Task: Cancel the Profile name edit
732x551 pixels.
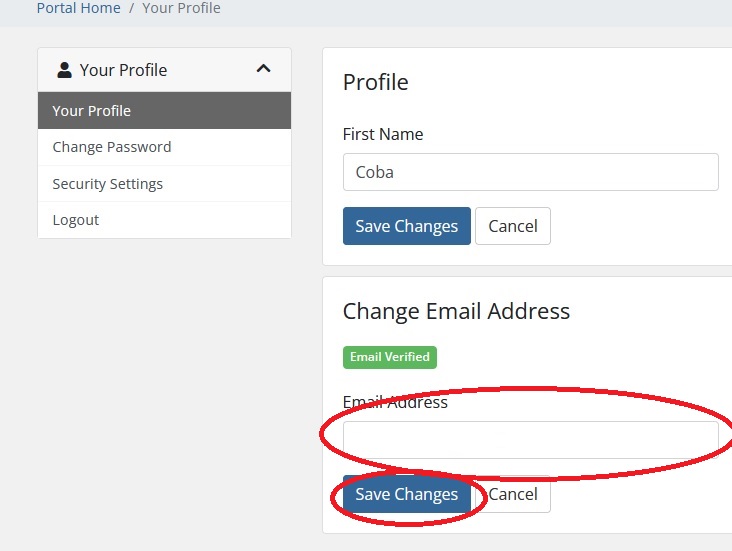Action: (x=513, y=226)
